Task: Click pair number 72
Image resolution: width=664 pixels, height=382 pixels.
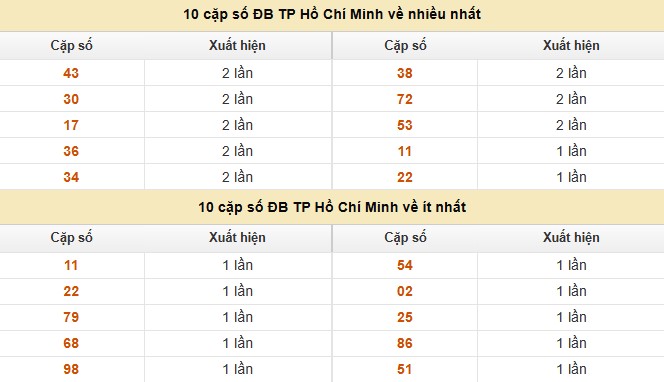Action: 405,99
